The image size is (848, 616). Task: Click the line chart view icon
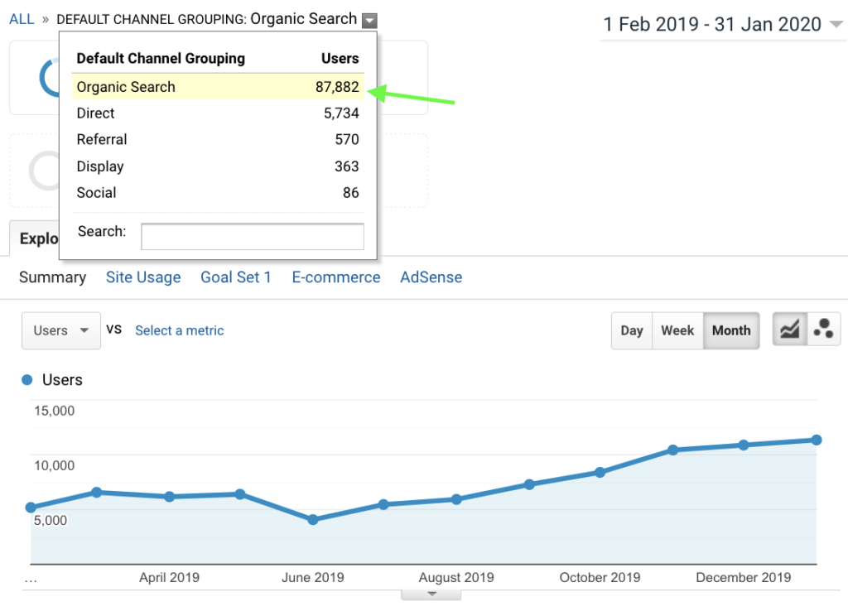[x=789, y=330]
